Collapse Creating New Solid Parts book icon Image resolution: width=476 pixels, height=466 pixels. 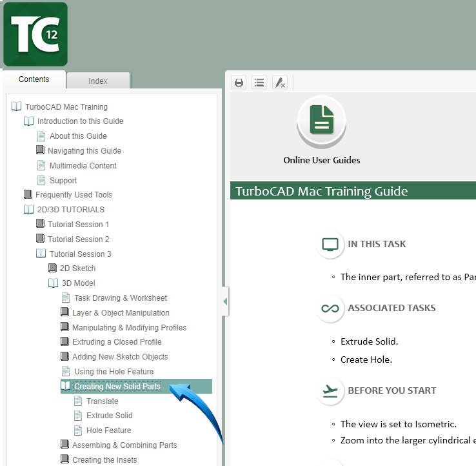[66, 386]
